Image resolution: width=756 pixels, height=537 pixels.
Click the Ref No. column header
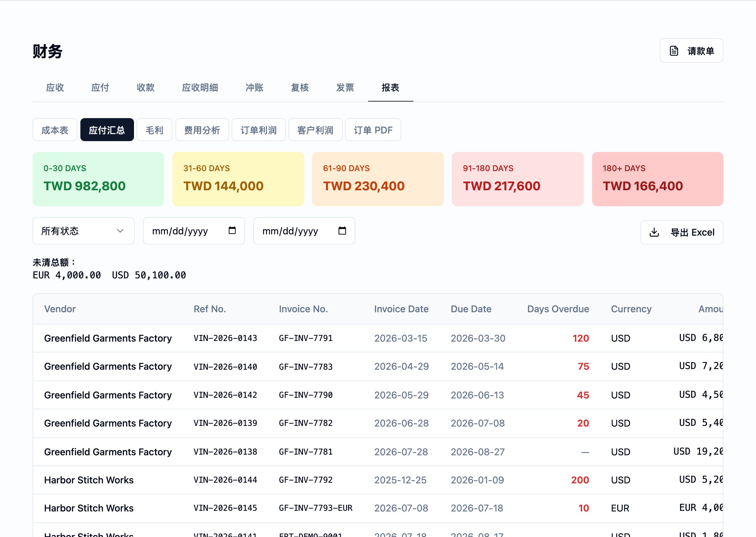210,309
